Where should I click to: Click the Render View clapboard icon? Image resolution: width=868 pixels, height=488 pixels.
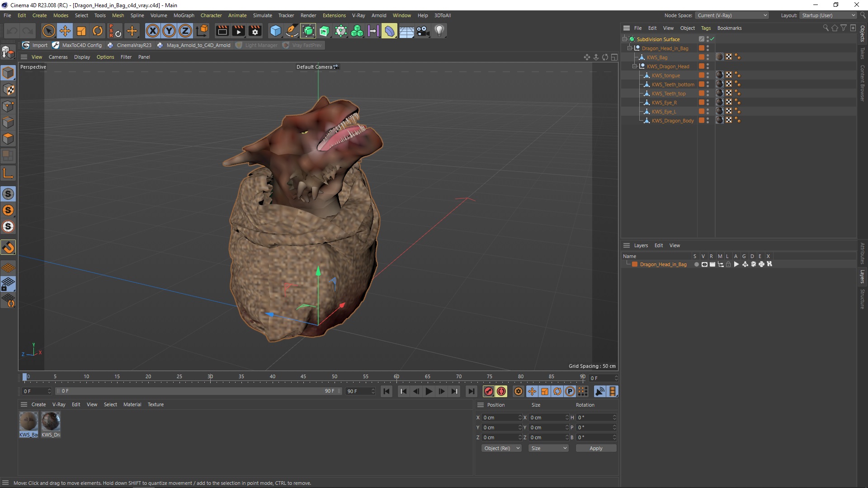(222, 31)
